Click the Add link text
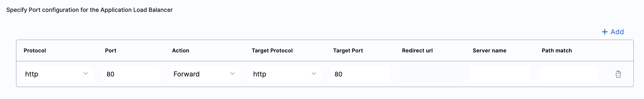 (617, 32)
